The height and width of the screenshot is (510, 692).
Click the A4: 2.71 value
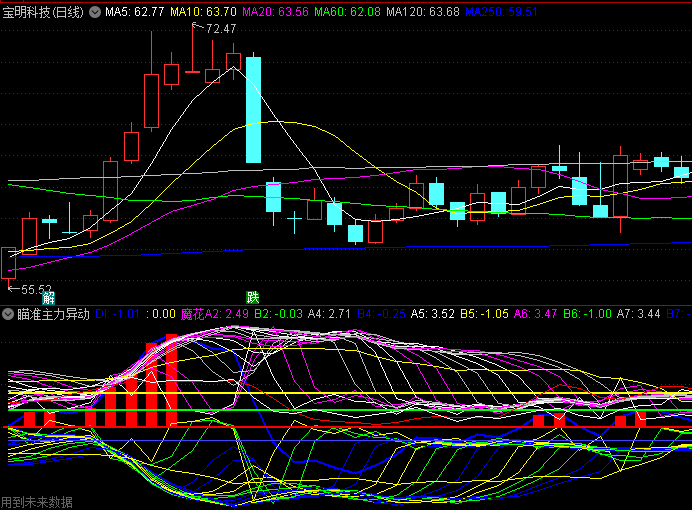click(329, 314)
